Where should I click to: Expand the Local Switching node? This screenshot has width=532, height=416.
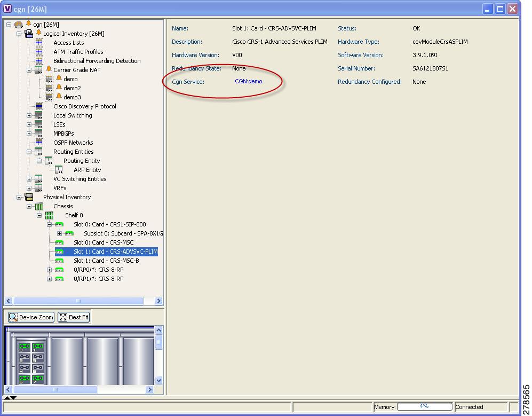(29, 115)
